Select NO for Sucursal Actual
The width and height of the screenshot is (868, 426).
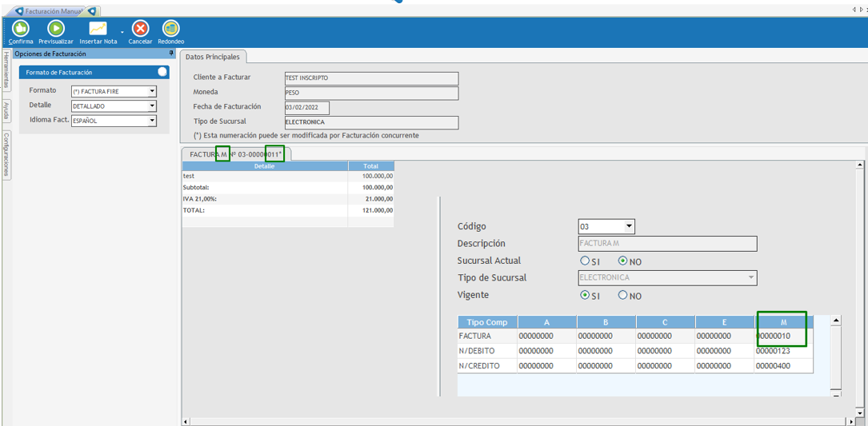click(622, 261)
